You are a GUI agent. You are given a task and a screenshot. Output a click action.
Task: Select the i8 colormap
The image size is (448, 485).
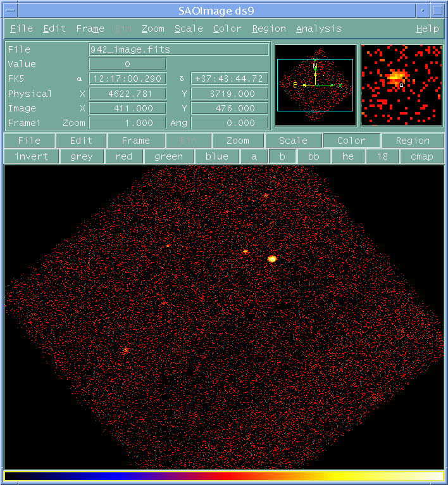(382, 156)
